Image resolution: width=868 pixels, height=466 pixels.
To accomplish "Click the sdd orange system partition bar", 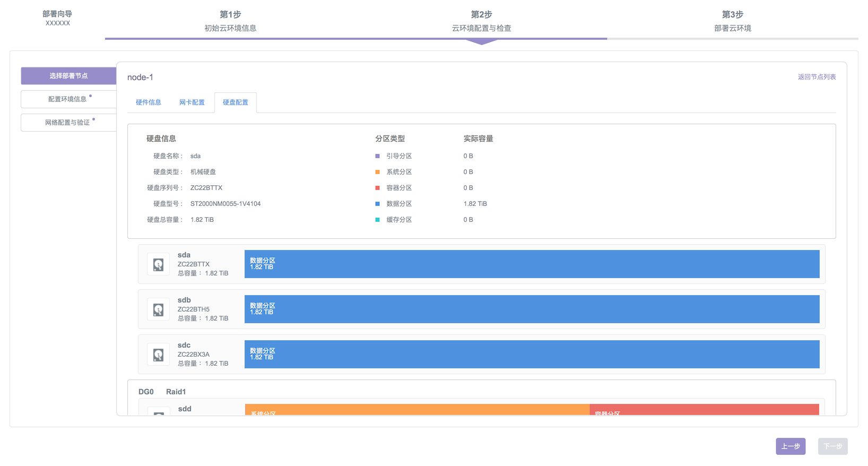I will click(417, 410).
